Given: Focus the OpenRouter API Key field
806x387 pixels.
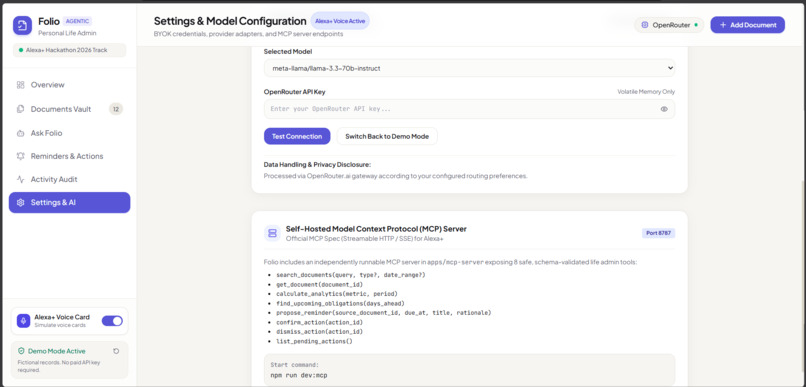Looking at the screenshot, I should pyautogui.click(x=469, y=109).
